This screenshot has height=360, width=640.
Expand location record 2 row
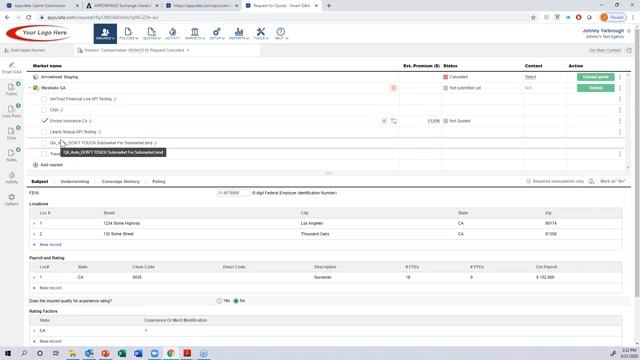pyautogui.click(x=34, y=234)
